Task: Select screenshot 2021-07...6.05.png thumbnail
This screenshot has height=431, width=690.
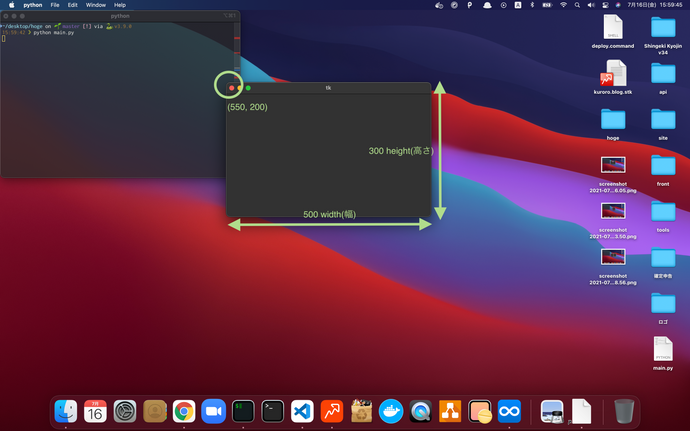Action: pos(613,165)
